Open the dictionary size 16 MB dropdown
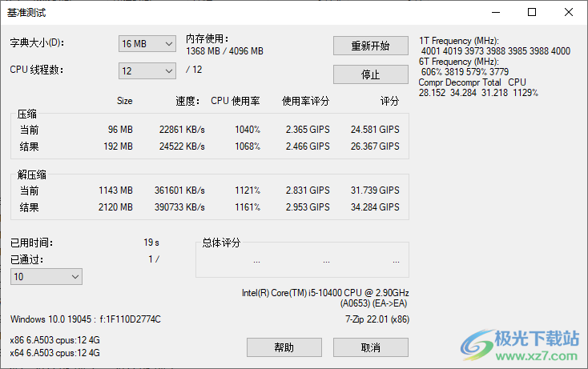 click(147, 44)
